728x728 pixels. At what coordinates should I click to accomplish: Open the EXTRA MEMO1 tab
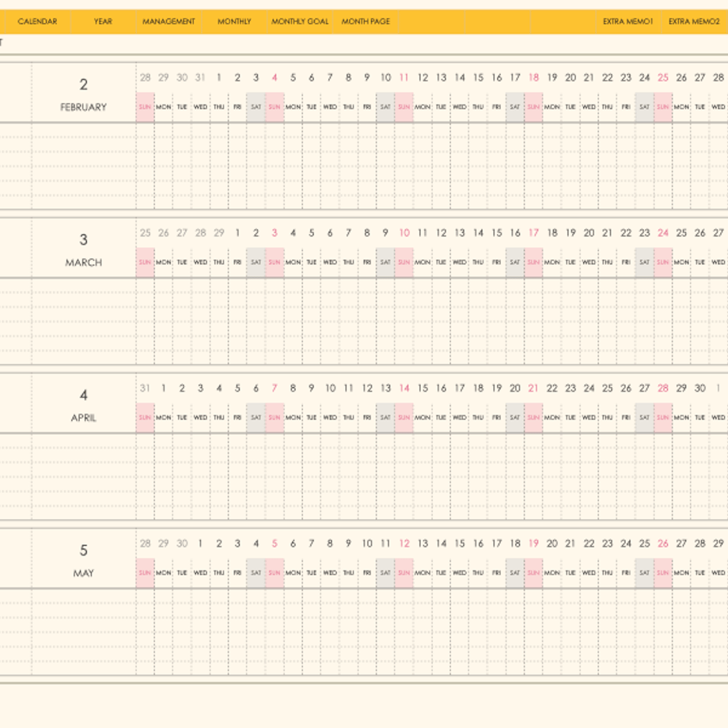pos(628,21)
